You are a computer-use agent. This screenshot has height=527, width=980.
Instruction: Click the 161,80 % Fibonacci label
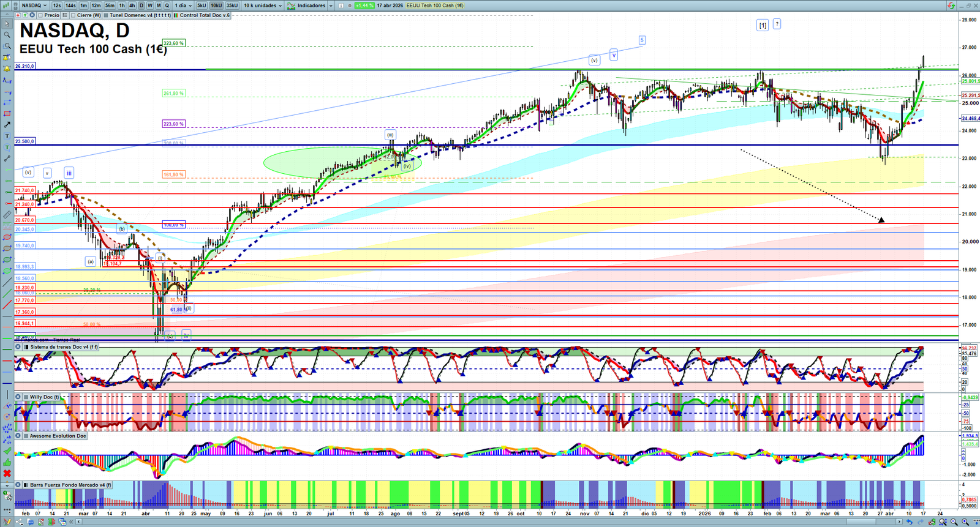173,175
